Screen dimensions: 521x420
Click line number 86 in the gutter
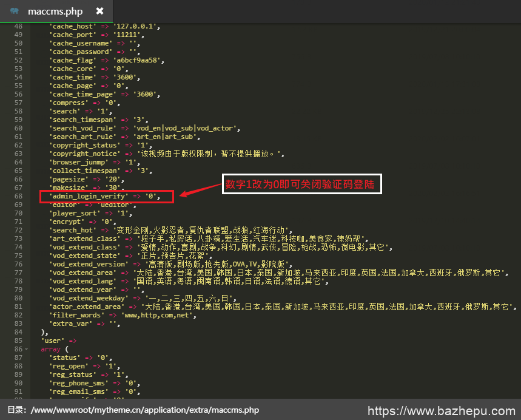18,349
